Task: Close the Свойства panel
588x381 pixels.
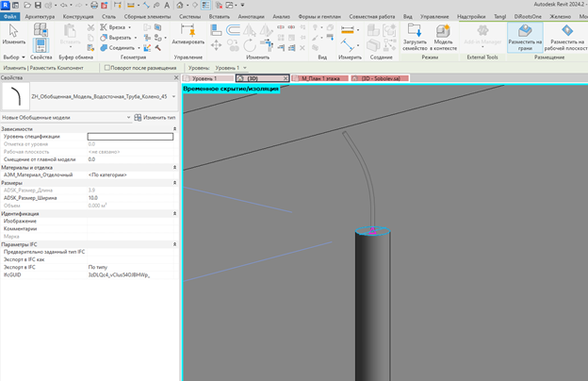Action: point(176,77)
